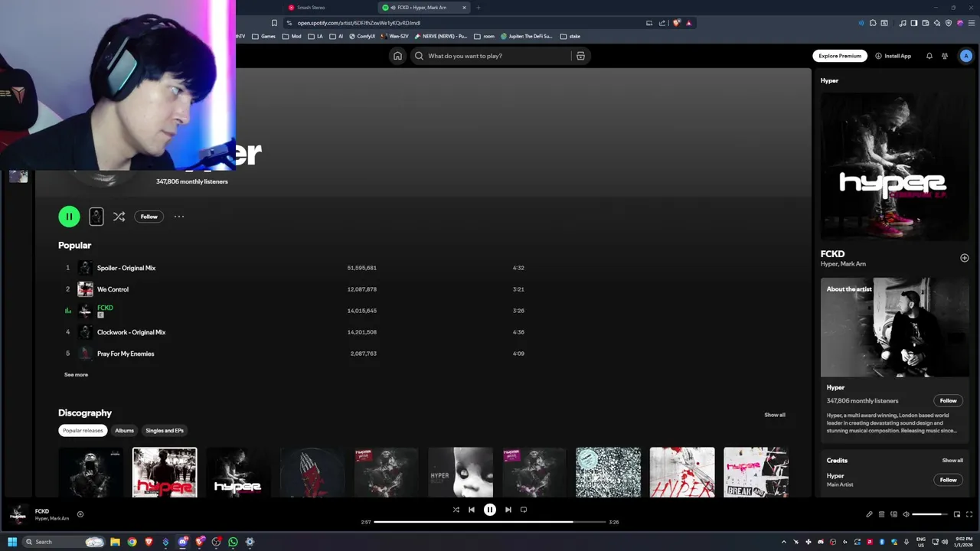Screen dimensions: 980x551
Task: Open the user profile avatar menu
Action: (966, 56)
